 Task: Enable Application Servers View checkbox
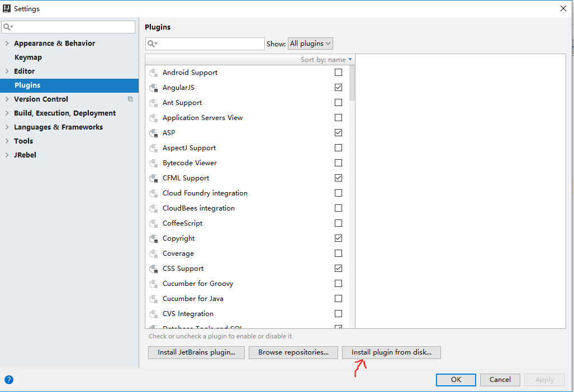pyautogui.click(x=338, y=117)
